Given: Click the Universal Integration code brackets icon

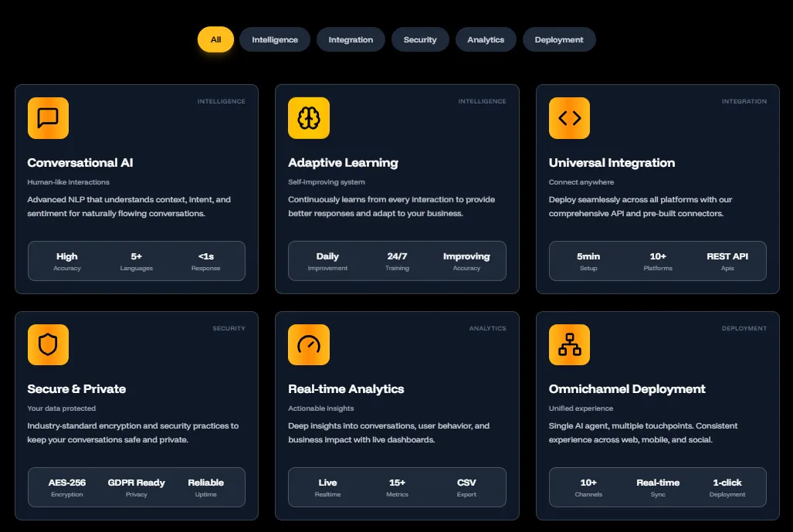Looking at the screenshot, I should 569,118.
